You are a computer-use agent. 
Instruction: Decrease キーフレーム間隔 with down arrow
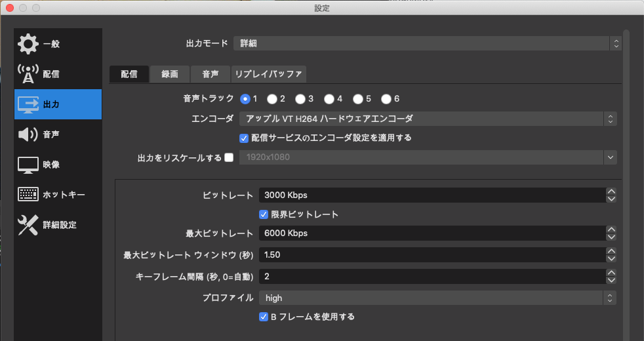[611, 280]
